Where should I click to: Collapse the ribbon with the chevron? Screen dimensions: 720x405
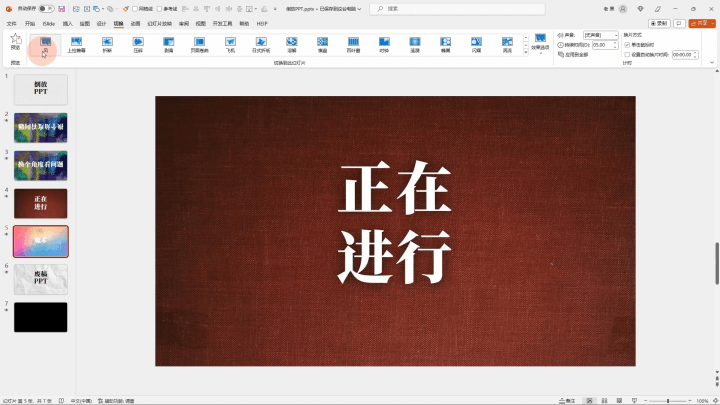(x=712, y=62)
